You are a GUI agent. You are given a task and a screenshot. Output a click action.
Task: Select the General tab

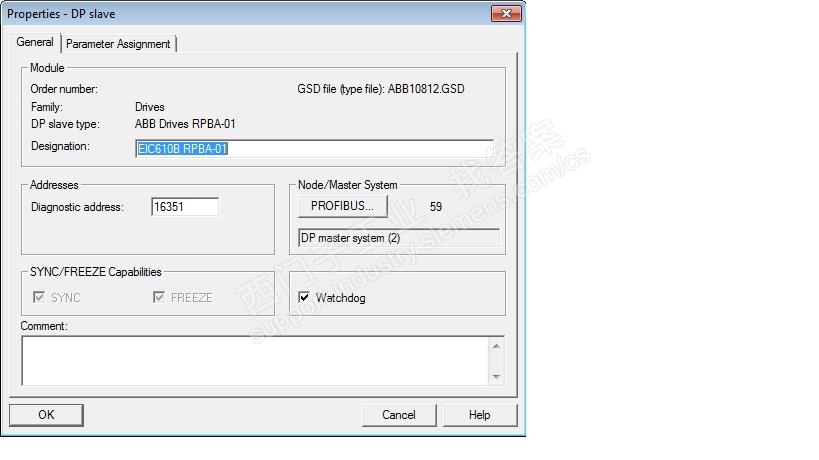(x=35, y=42)
